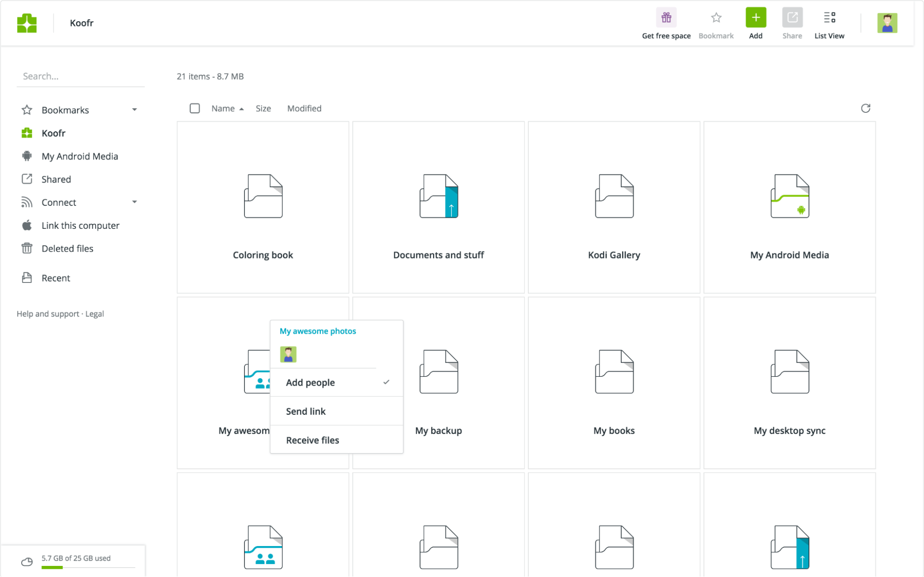Expand the Bookmarks dropdown arrow

point(135,110)
